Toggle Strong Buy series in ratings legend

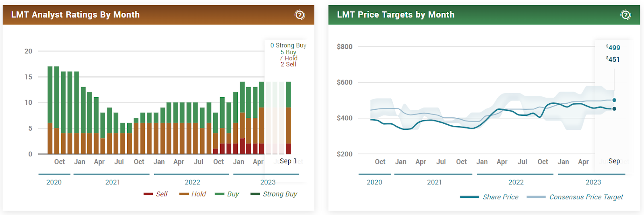pyautogui.click(x=274, y=194)
